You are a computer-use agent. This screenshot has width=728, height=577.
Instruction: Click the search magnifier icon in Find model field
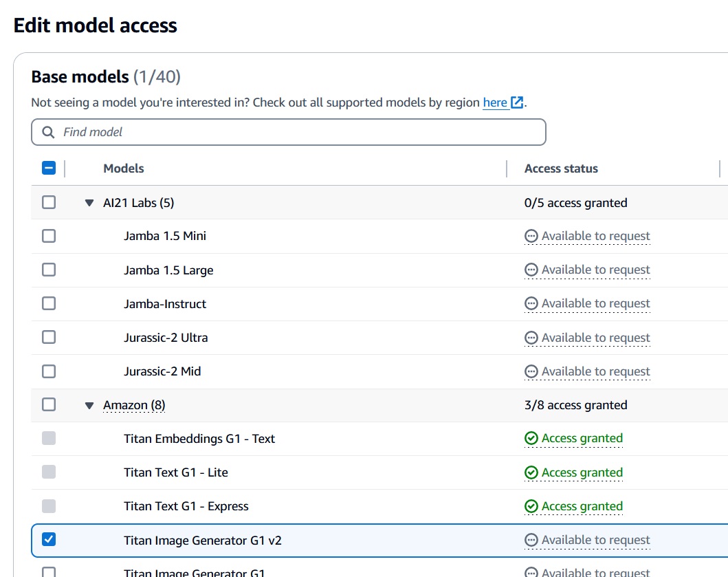click(47, 131)
